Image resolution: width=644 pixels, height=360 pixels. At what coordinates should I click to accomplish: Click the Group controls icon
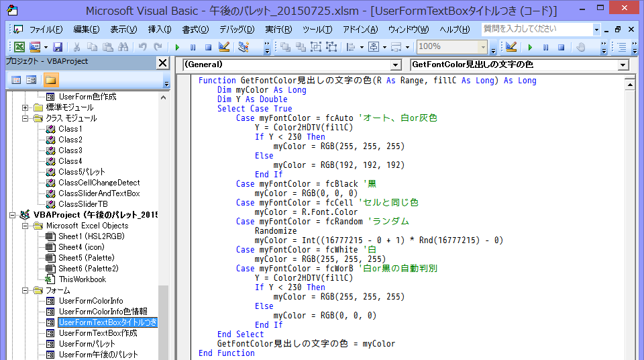click(316, 47)
